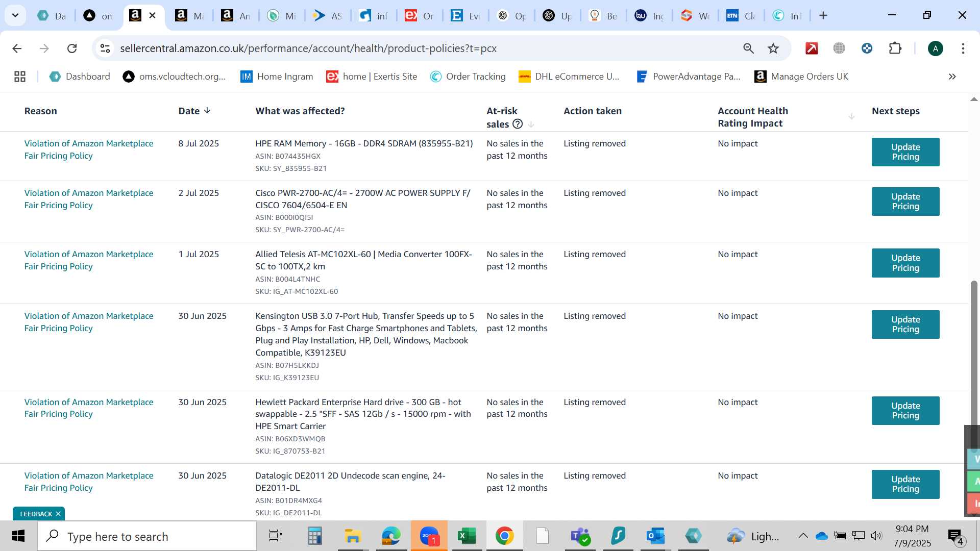This screenshot has height=551, width=980.
Task: Click scrollbar up arrow
Action: 974,99
